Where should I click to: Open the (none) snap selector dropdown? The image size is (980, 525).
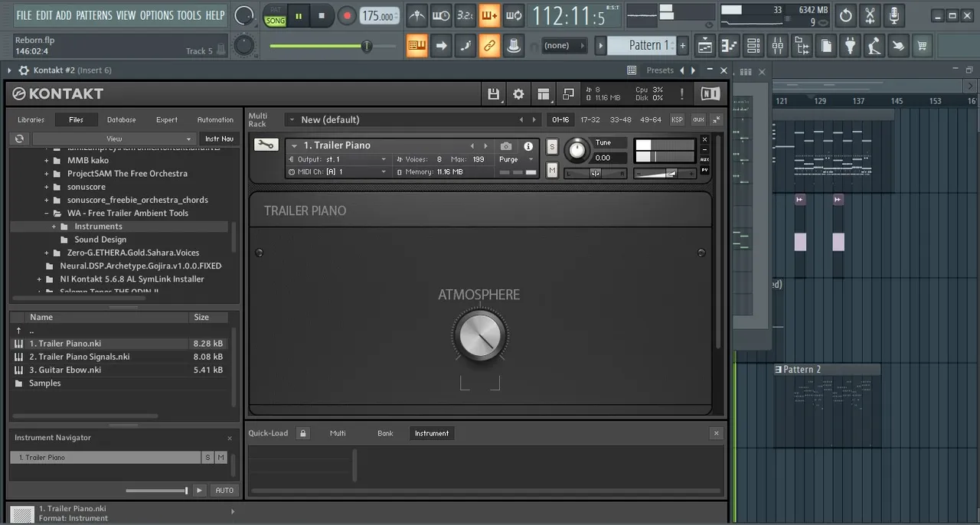[x=563, y=46]
